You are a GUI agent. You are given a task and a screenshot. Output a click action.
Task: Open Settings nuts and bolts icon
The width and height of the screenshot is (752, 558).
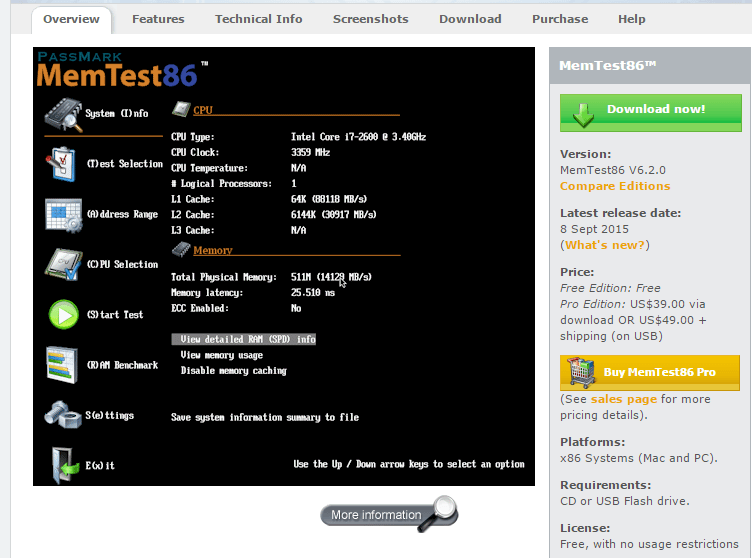[63, 415]
